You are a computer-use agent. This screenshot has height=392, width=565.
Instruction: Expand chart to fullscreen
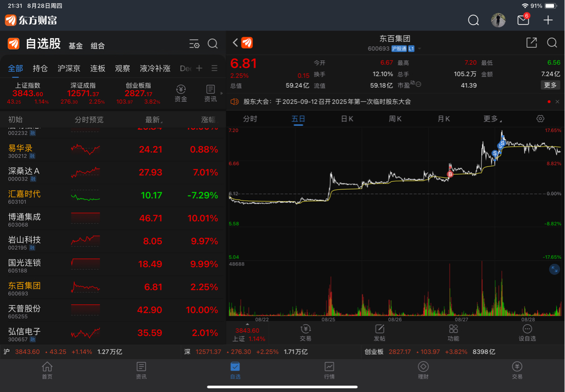[554, 269]
